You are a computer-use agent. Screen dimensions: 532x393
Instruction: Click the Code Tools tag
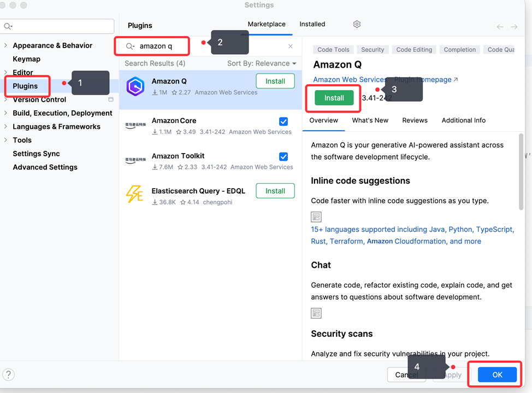333,50
